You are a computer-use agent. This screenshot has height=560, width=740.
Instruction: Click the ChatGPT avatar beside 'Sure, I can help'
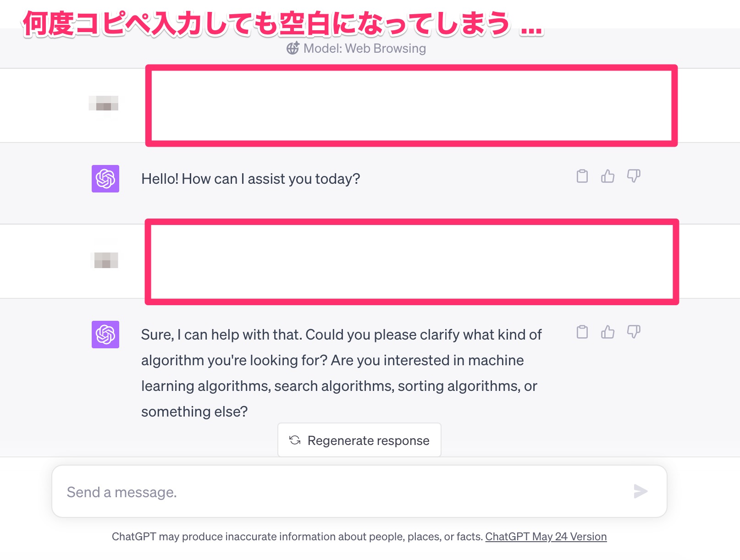(105, 335)
